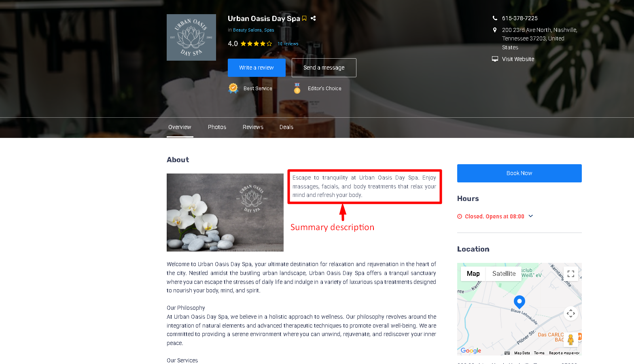Click the Book Now button
The width and height of the screenshot is (634, 364).
pyautogui.click(x=519, y=173)
